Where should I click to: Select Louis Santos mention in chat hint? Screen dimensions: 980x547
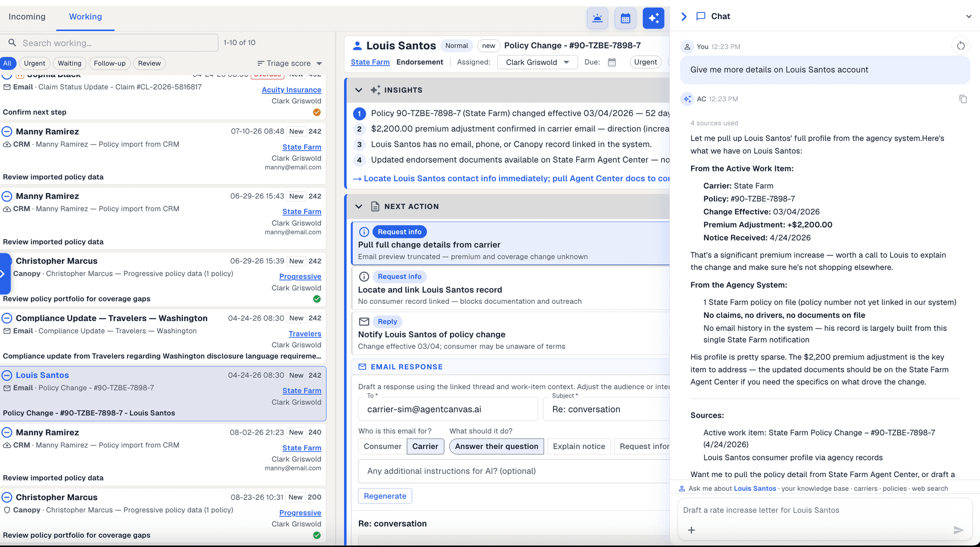point(755,489)
